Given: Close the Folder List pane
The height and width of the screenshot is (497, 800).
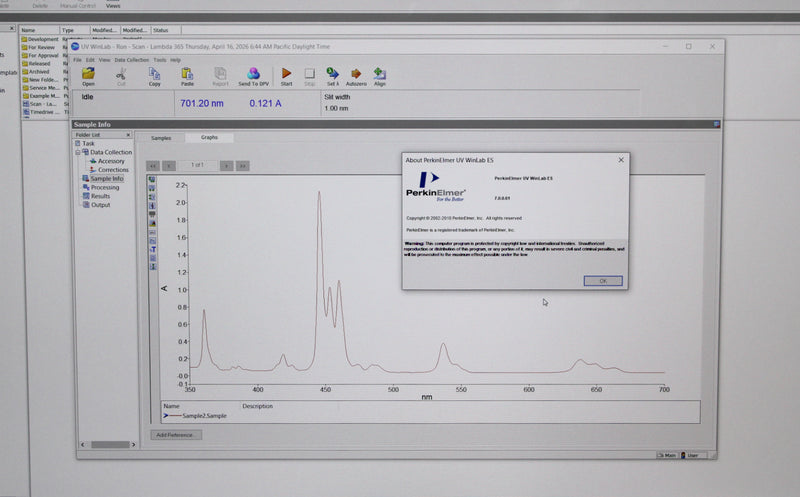Looking at the screenshot, I should (128, 135).
